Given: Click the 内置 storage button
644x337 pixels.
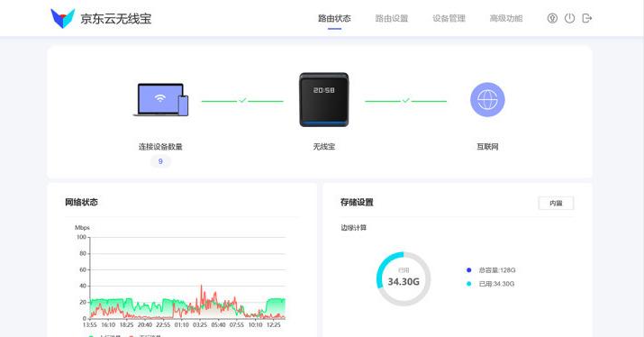Looking at the screenshot, I should [x=556, y=203].
